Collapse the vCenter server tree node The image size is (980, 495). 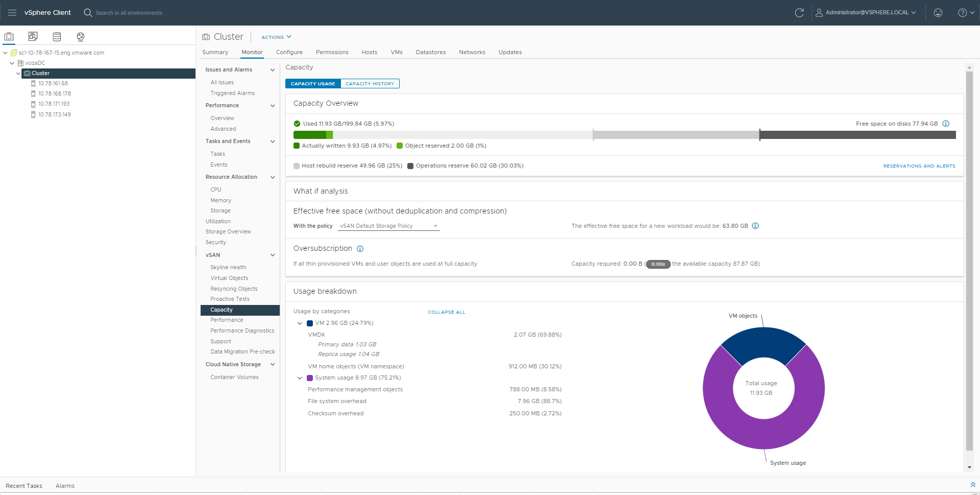(5, 53)
